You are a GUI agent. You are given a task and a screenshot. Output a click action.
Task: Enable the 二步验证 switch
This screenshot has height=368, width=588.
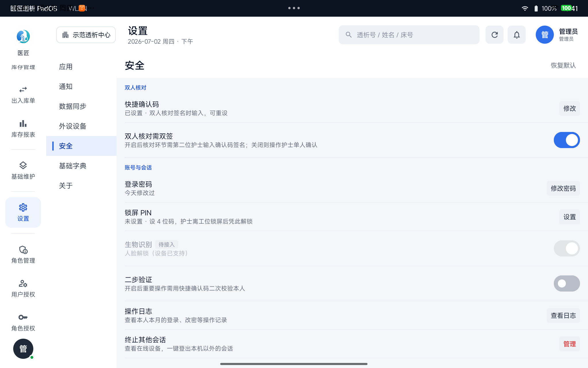pos(566,283)
